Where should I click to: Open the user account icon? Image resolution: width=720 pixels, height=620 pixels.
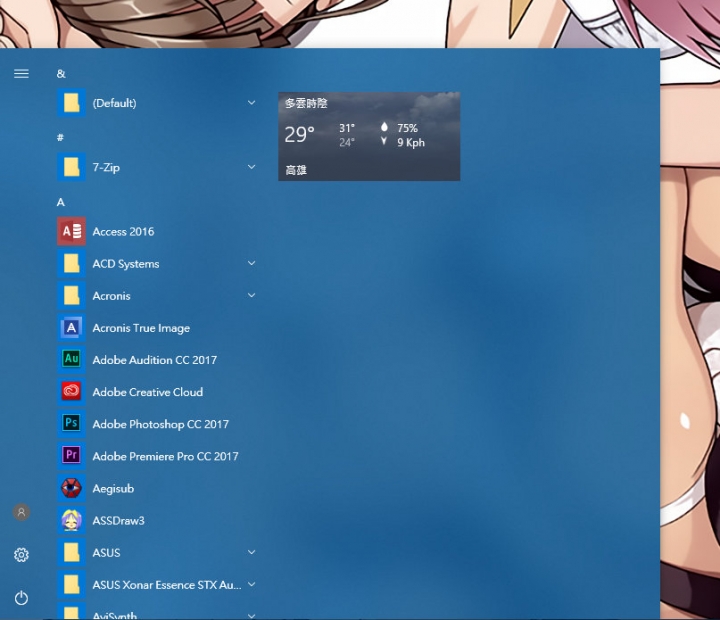click(x=21, y=512)
